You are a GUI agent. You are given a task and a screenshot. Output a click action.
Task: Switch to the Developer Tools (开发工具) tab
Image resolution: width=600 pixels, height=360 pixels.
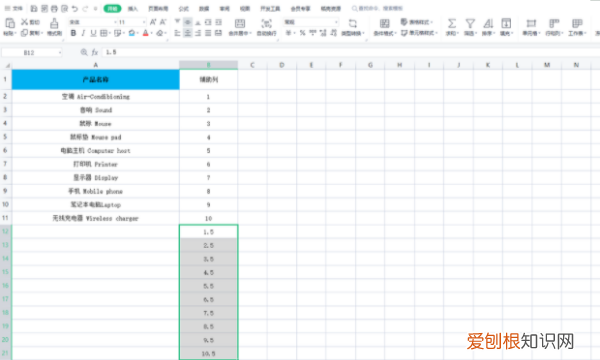(x=270, y=8)
